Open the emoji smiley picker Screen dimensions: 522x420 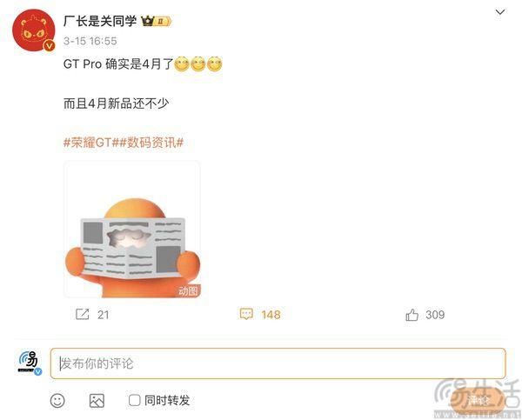pos(57,400)
